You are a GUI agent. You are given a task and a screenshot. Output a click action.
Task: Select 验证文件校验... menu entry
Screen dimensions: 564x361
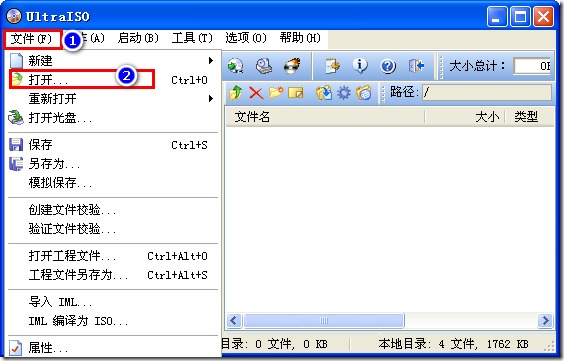click(113, 229)
